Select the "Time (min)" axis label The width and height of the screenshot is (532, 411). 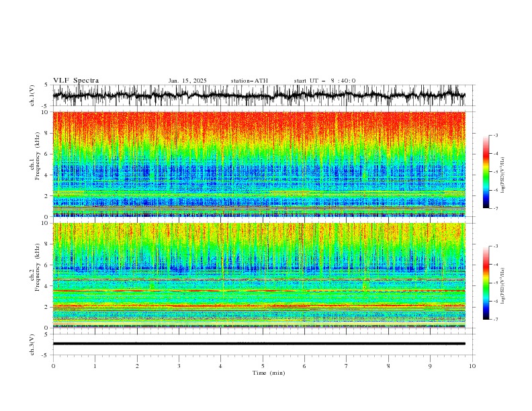coord(269,373)
